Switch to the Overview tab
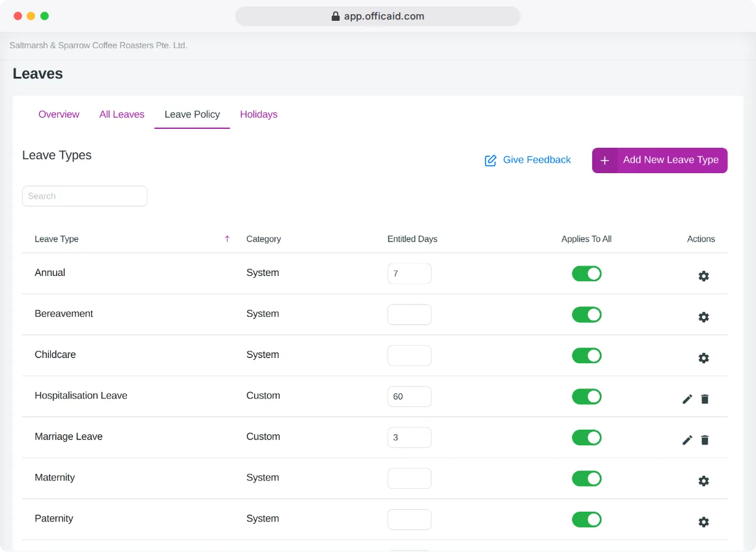Screen dimensions: 756x552 click(59, 115)
